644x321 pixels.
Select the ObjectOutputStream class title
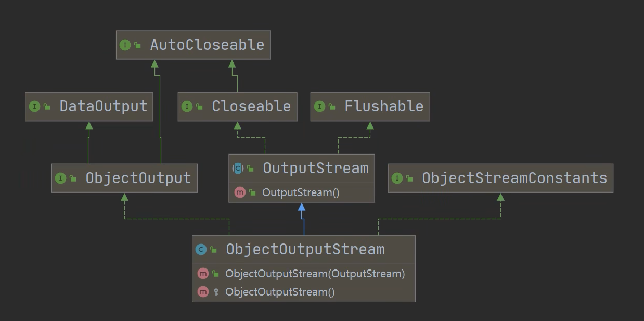(305, 250)
